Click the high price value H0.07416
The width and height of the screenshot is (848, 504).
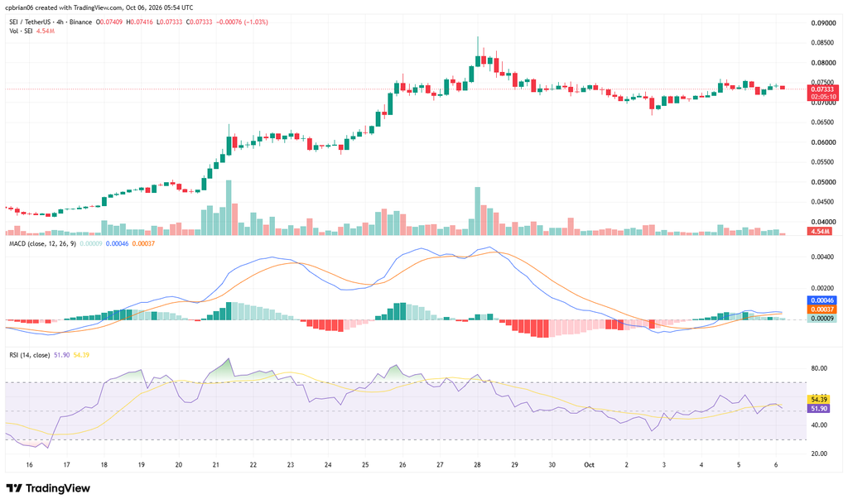click(x=139, y=22)
